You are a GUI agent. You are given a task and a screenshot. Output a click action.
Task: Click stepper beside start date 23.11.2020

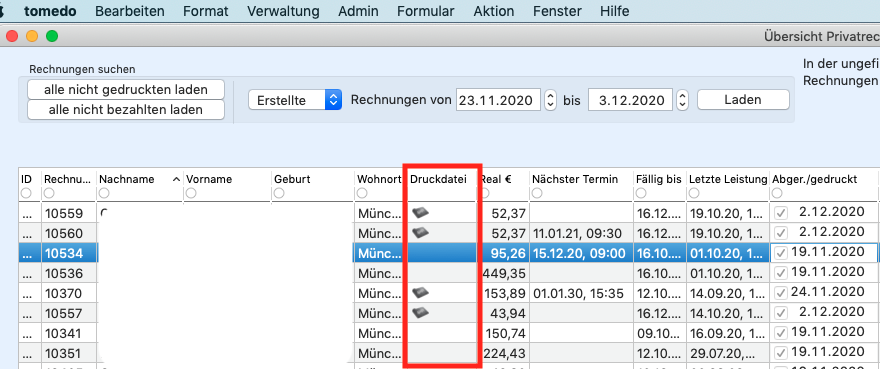[x=551, y=101]
